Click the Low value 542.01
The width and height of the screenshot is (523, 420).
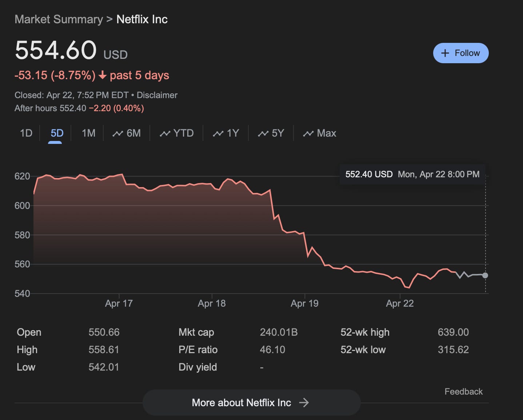(104, 367)
